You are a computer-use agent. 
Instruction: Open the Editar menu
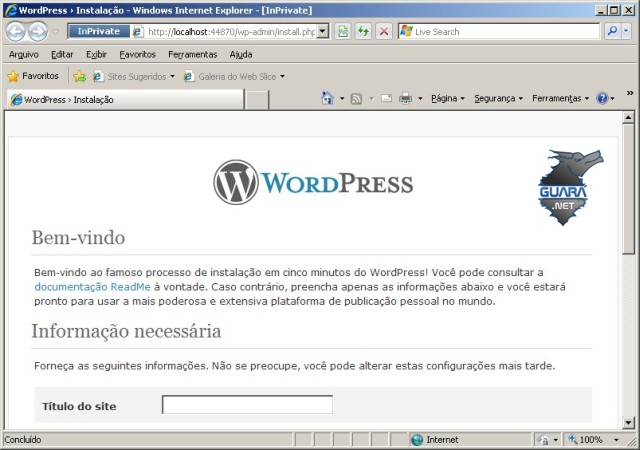[x=62, y=54]
